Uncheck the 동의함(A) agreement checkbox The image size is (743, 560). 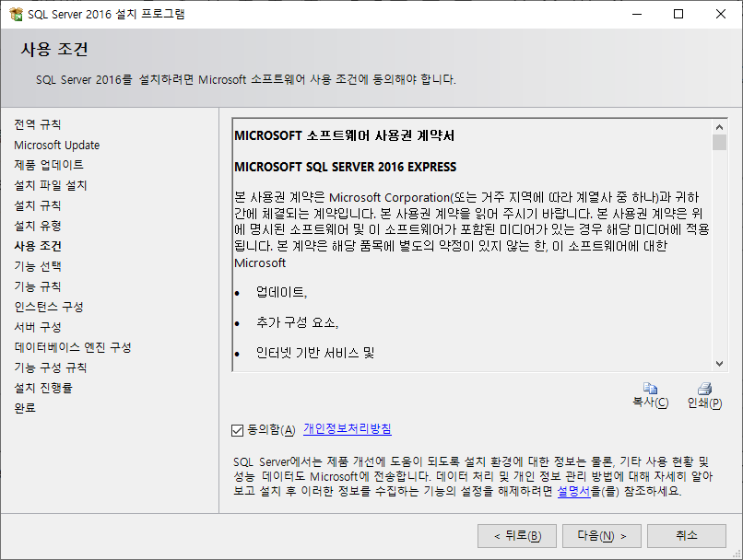pos(238,430)
